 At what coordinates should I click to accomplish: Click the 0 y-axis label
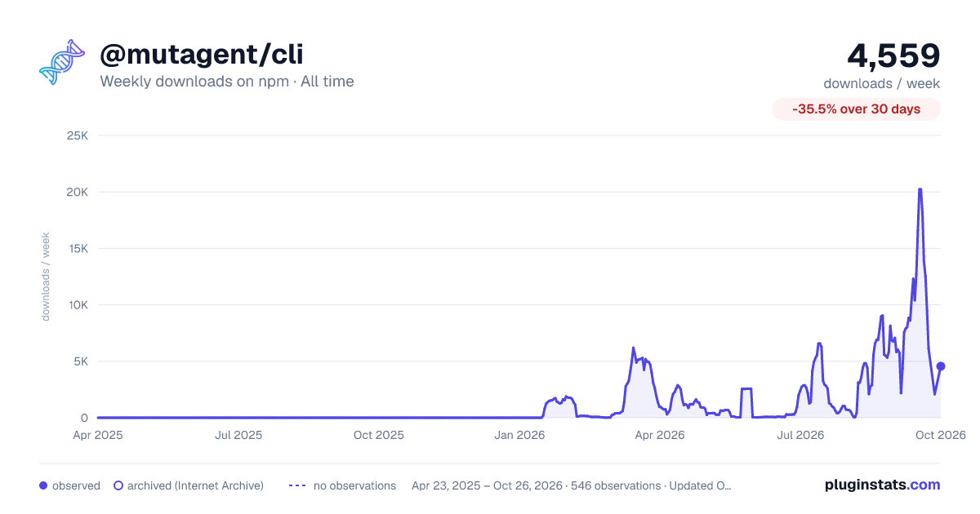click(x=85, y=418)
